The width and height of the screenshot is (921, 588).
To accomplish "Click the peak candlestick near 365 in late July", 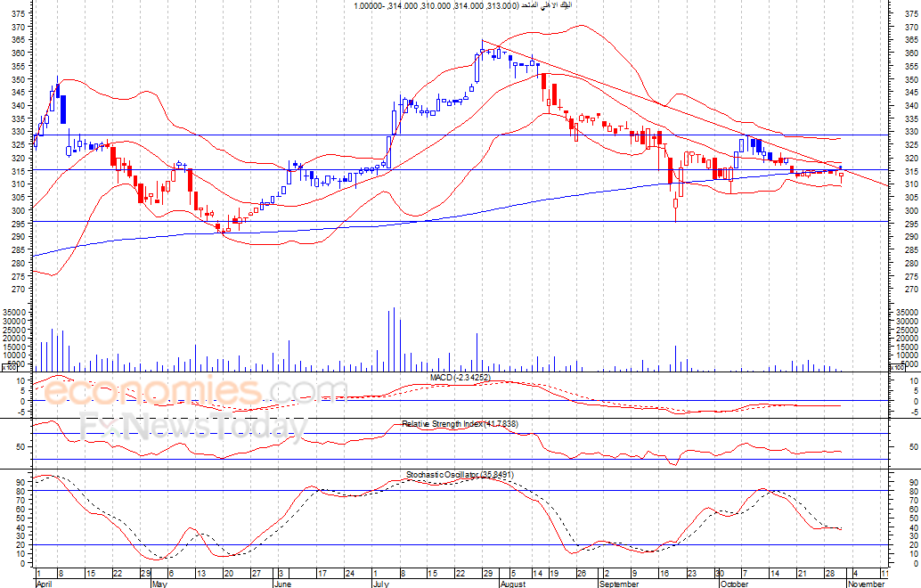I will pos(482,51).
